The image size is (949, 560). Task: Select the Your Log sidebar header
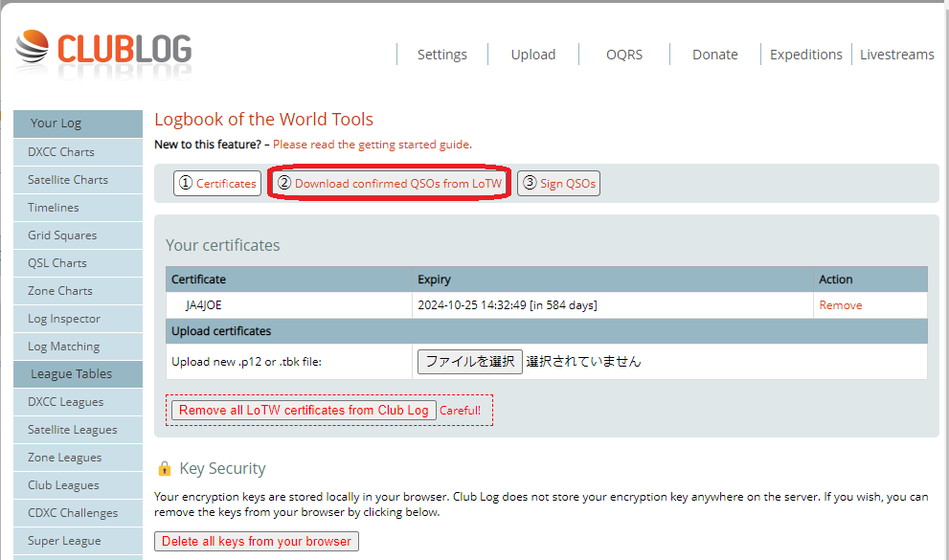(x=79, y=123)
